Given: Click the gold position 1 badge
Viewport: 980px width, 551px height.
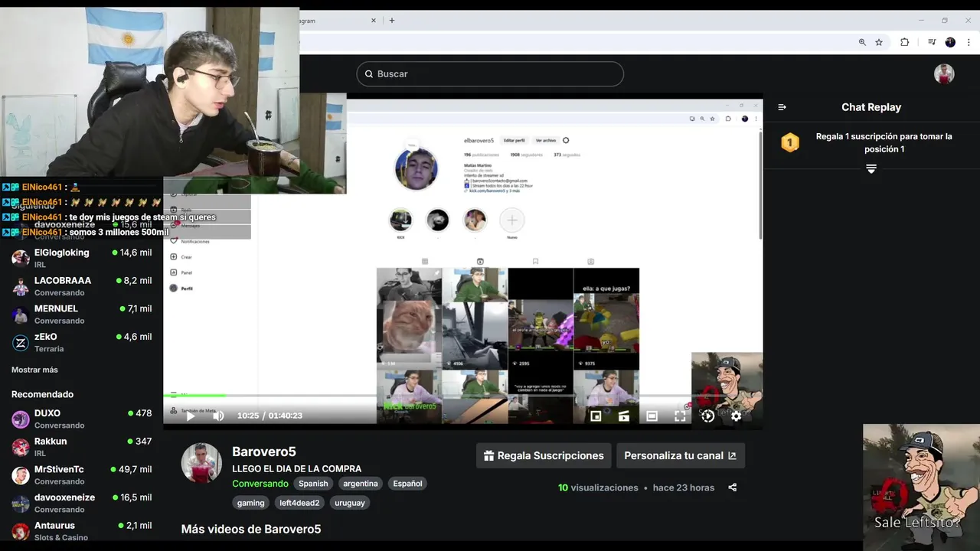Looking at the screenshot, I should pyautogui.click(x=790, y=142).
